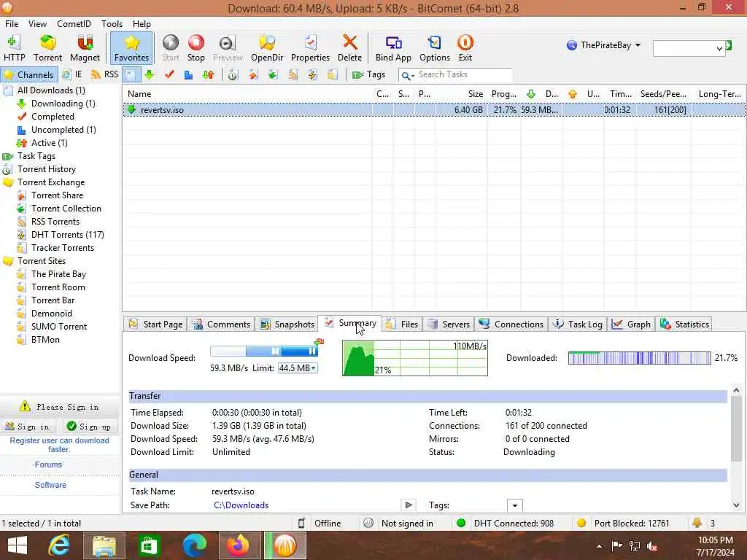Sort by Seeds/Peers column header
The width and height of the screenshot is (747, 560).
click(662, 94)
